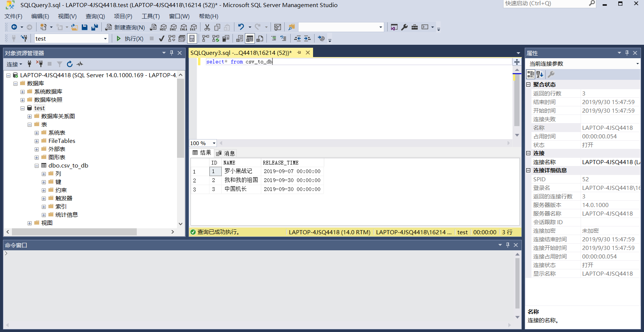This screenshot has height=332, width=644.
Task: Switch to the 消息 messages tab
Action: pos(226,153)
